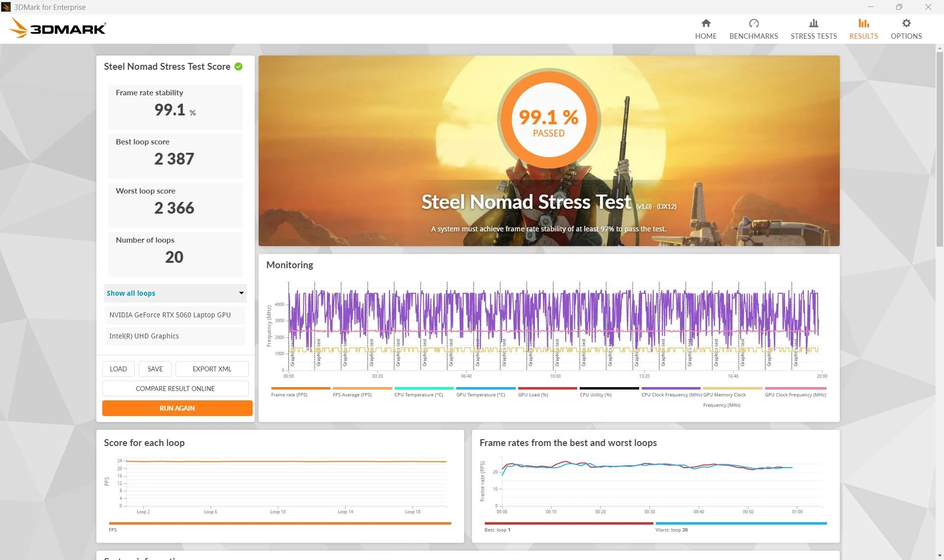Screen dimensions: 944x560
Task: Open Options gear icon
Action: click(x=906, y=23)
